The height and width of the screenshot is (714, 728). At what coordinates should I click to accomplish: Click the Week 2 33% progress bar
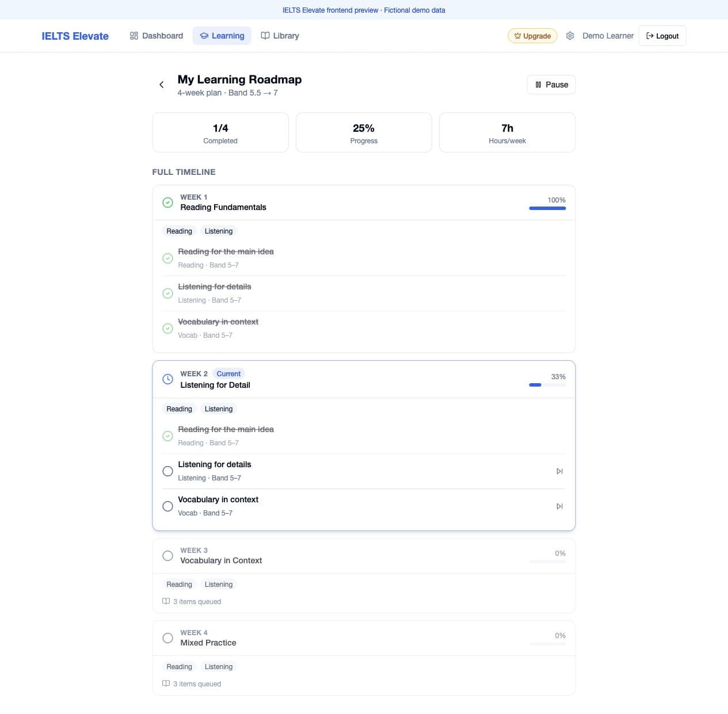point(547,385)
